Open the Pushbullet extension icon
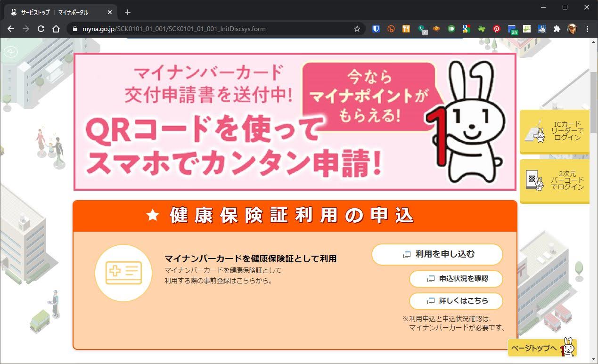The image size is (598, 364). (x=451, y=29)
